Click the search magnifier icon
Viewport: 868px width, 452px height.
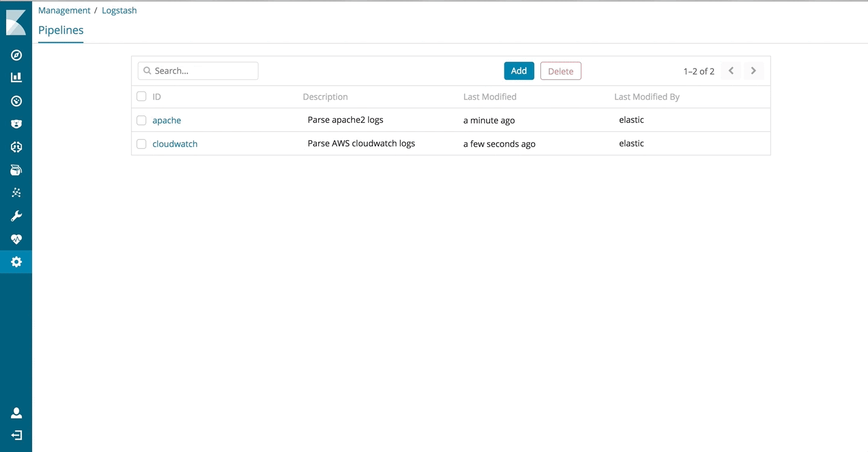[147, 71]
